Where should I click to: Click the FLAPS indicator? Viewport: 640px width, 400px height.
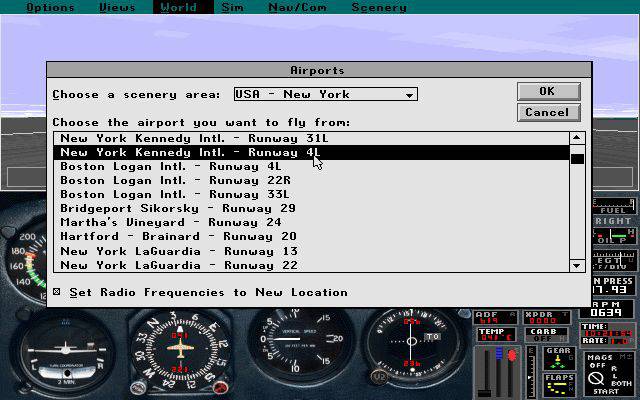pyautogui.click(x=560, y=384)
